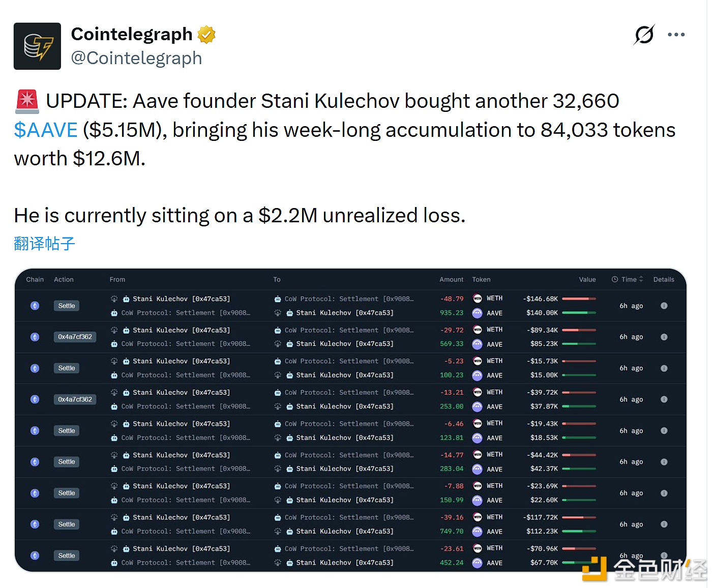Click the Settle button in the first row
Screen dimensions: 714x588
coord(67,306)
